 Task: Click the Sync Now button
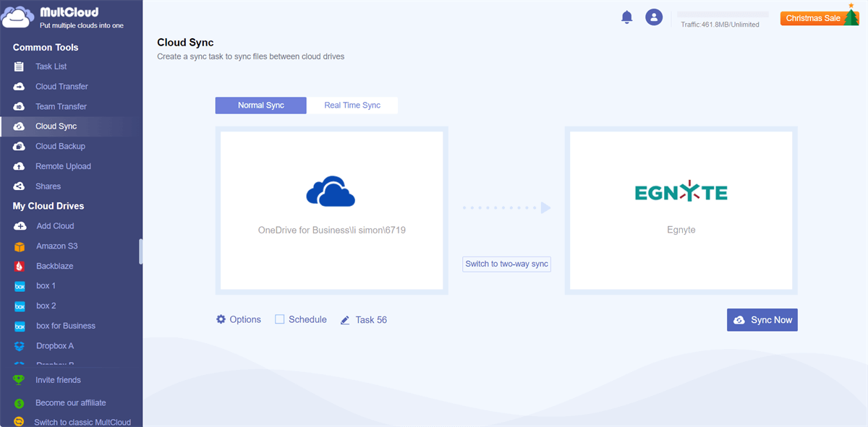[x=762, y=320]
